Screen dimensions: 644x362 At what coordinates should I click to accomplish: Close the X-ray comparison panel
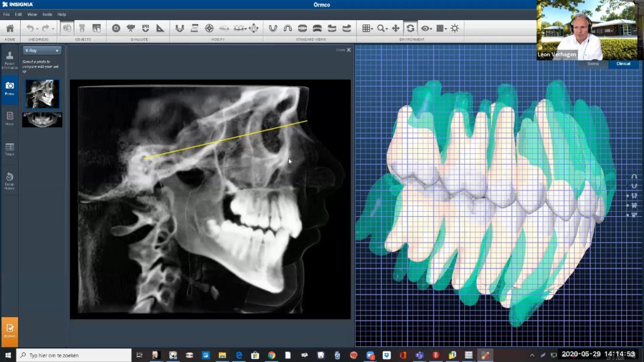point(348,50)
